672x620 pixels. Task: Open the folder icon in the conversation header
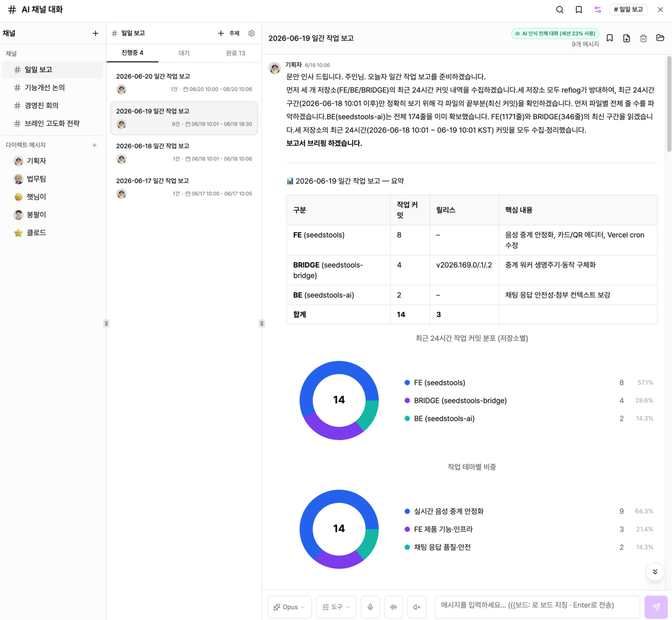660,38
